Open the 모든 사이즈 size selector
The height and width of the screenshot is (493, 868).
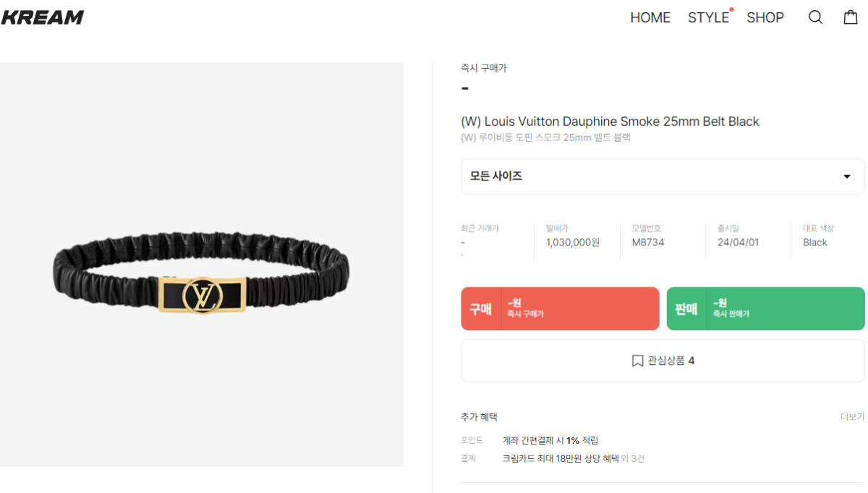click(x=663, y=177)
